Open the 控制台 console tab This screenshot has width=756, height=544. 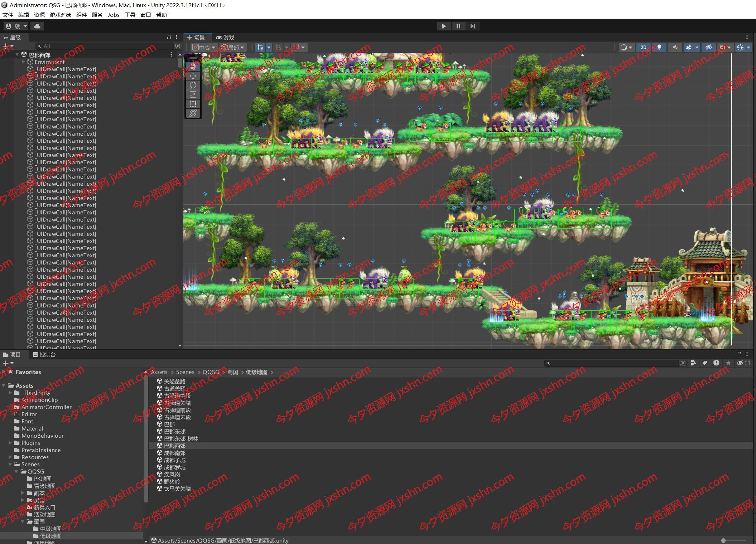pos(44,354)
